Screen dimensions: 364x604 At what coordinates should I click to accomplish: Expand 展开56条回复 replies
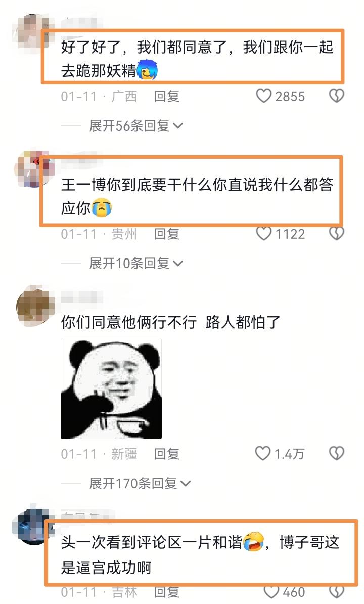tap(136, 125)
